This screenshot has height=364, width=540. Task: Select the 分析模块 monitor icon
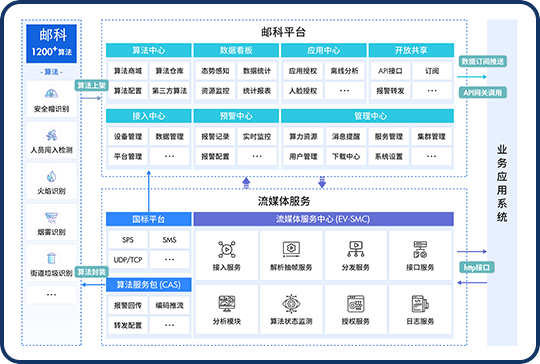[x=227, y=303]
